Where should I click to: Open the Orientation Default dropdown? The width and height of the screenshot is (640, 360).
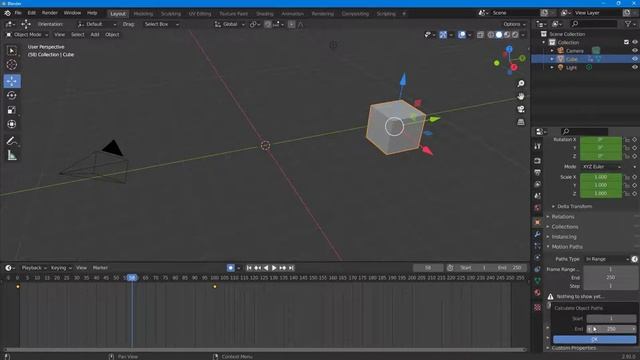(x=97, y=24)
